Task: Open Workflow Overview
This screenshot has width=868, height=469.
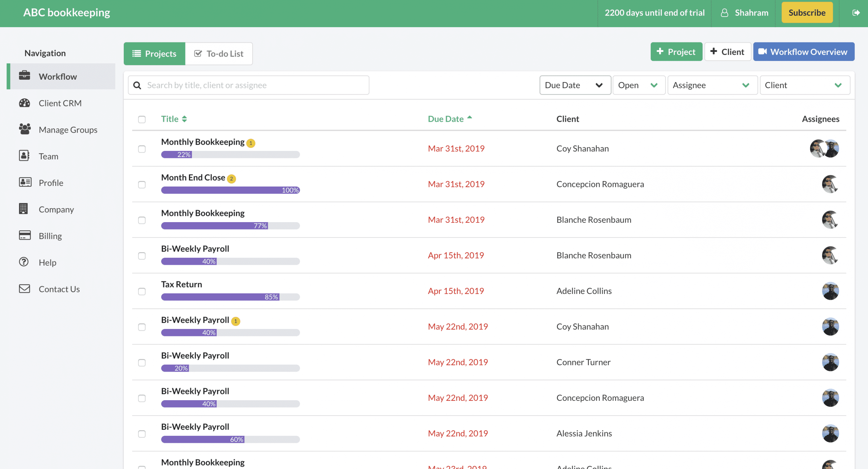Action: (804, 52)
